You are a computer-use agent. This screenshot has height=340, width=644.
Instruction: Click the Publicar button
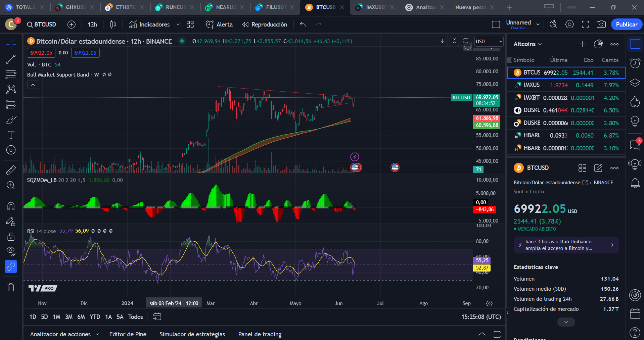coord(626,24)
